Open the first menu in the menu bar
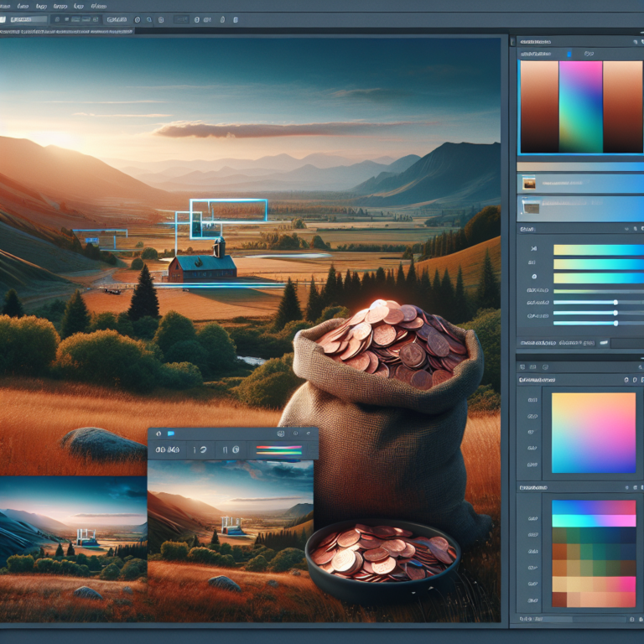 click(4, 6)
